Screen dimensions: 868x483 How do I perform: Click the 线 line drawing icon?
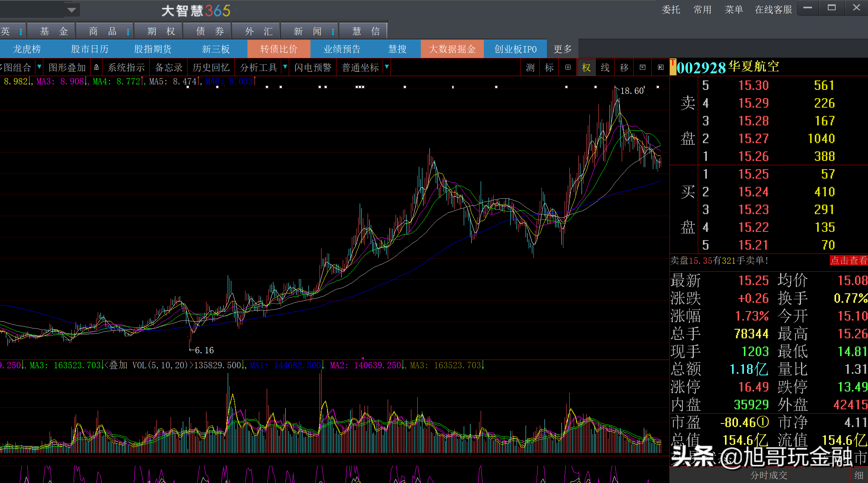point(605,68)
